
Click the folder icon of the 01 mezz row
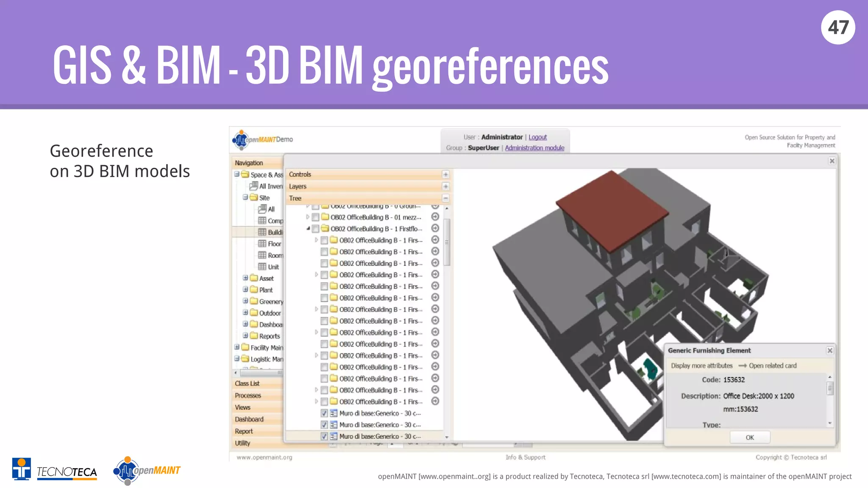click(325, 217)
